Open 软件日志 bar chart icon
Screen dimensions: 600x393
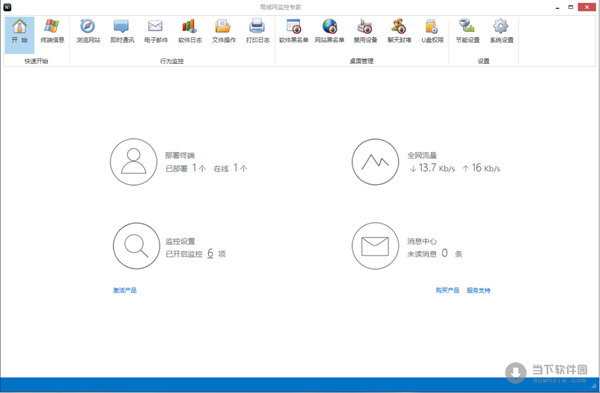click(190, 31)
